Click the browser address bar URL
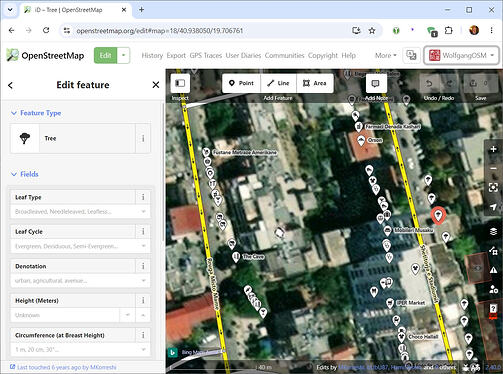Image resolution: width=503 pixels, height=374 pixels. point(159,31)
